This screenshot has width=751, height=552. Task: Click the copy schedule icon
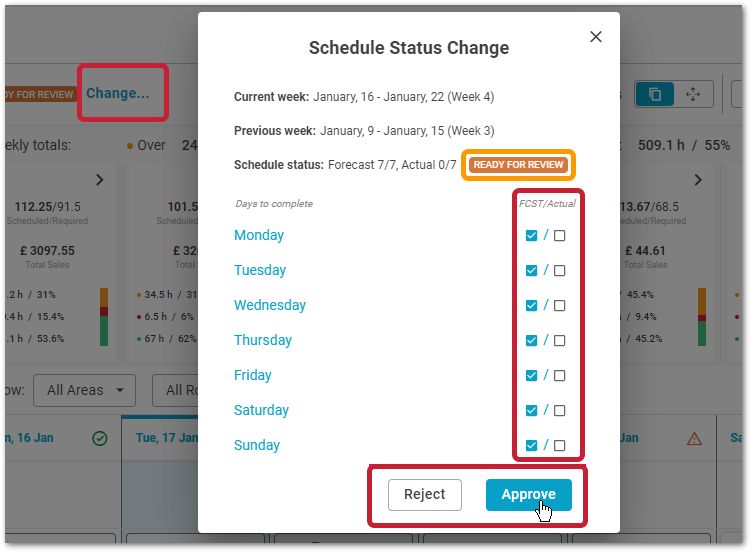pos(654,94)
